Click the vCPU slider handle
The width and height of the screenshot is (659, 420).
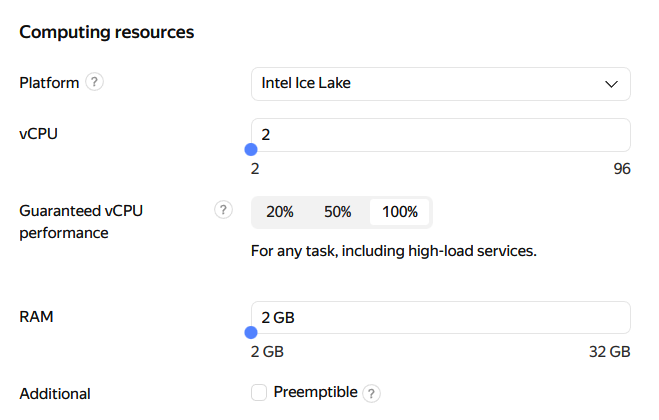tap(252, 150)
